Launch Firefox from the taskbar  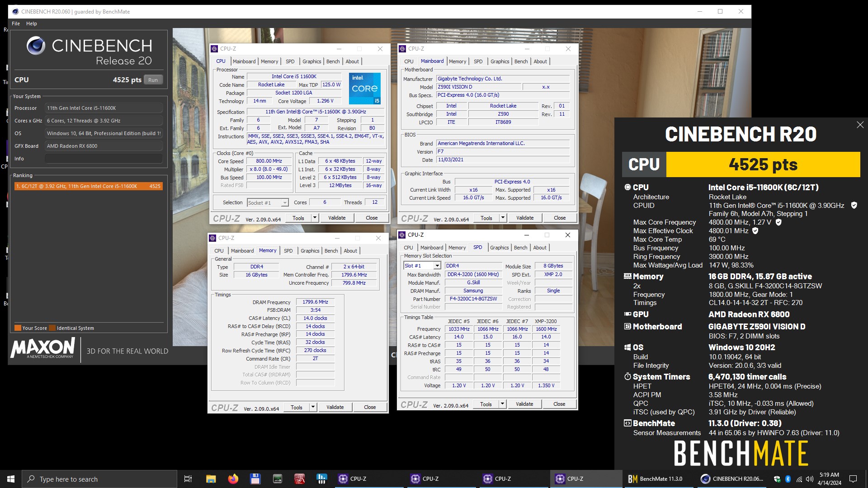pyautogui.click(x=233, y=479)
